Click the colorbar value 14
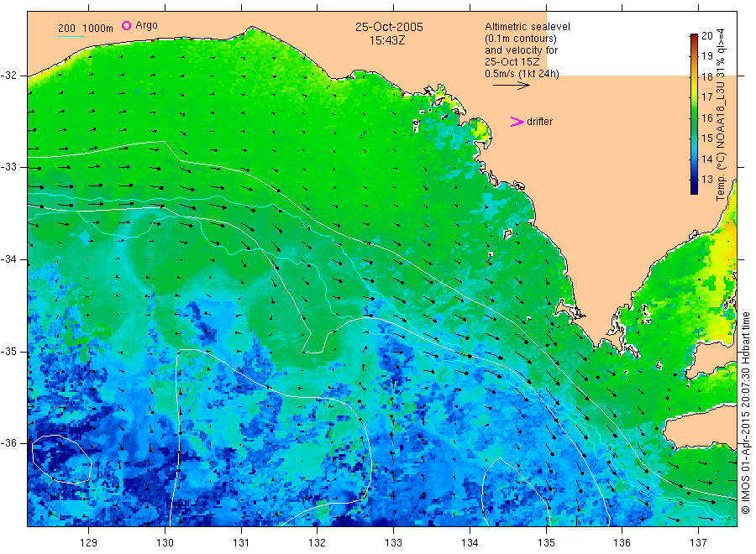Image resolution: width=756 pixels, height=554 pixels. [x=706, y=159]
